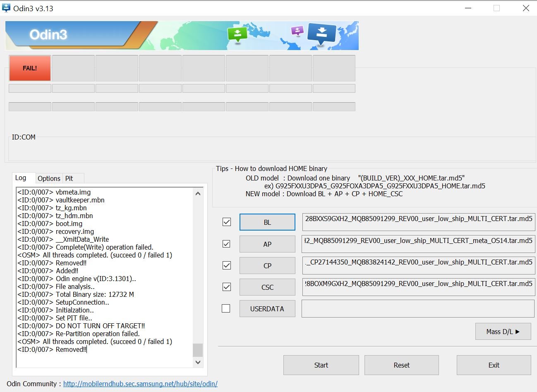Open the Odin Community hyperlink
The image size is (537, 392).
point(140,384)
